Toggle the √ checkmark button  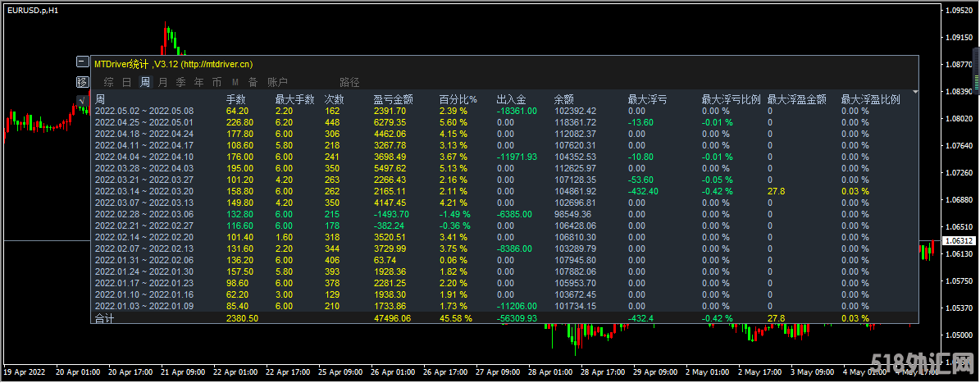pos(82,100)
